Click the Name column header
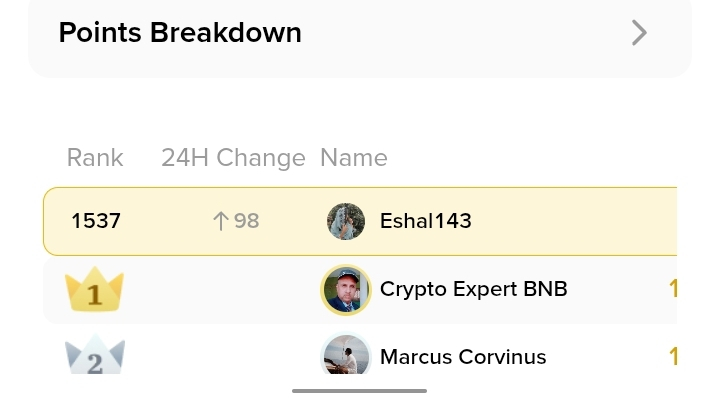 [353, 158]
